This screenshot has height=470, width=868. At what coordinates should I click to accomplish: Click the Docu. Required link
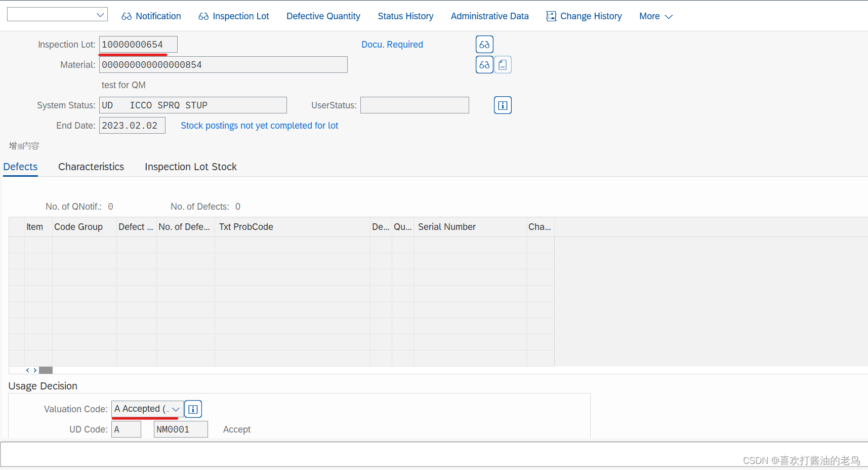pos(392,45)
